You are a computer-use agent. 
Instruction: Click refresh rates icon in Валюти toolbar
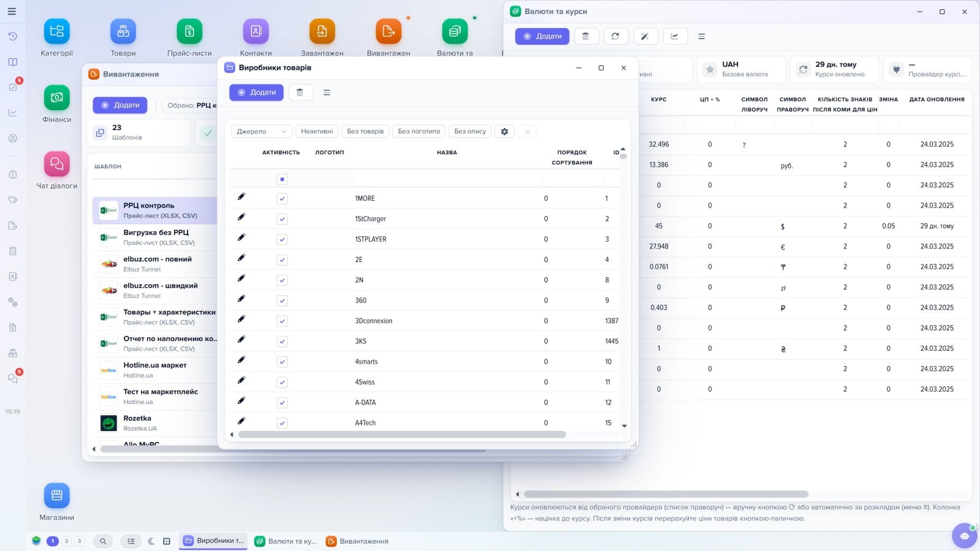pyautogui.click(x=616, y=36)
